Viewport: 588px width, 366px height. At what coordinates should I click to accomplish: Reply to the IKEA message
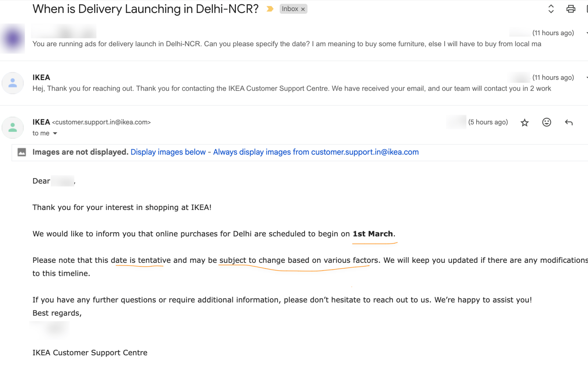click(x=569, y=122)
